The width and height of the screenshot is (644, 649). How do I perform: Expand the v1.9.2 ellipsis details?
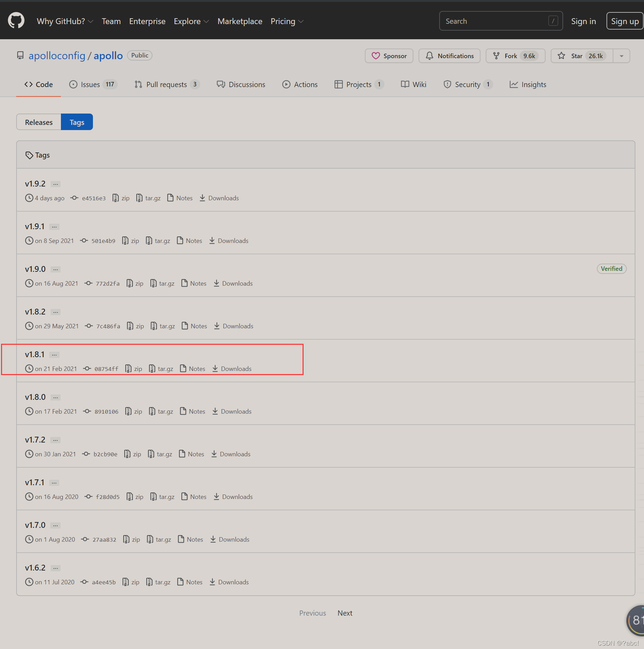pyautogui.click(x=55, y=184)
